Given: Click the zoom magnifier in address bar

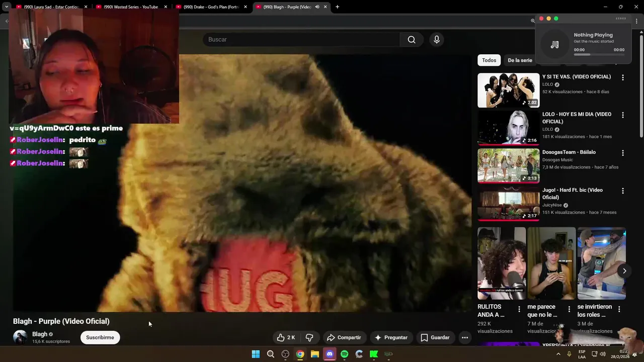Looking at the screenshot, I should pos(533,21).
